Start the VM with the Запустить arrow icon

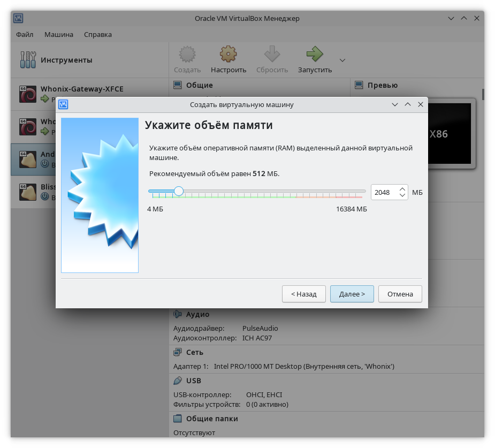tap(315, 55)
